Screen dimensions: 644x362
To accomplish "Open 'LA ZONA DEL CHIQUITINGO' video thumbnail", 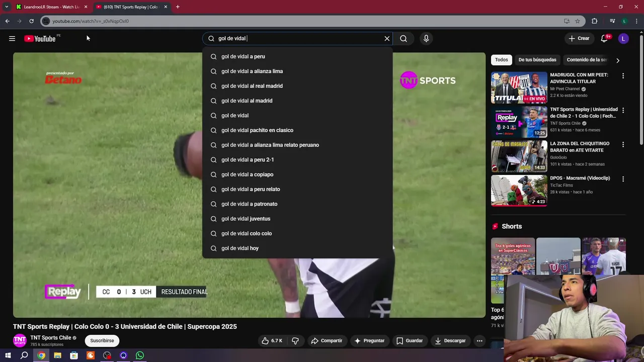I will pos(519,156).
